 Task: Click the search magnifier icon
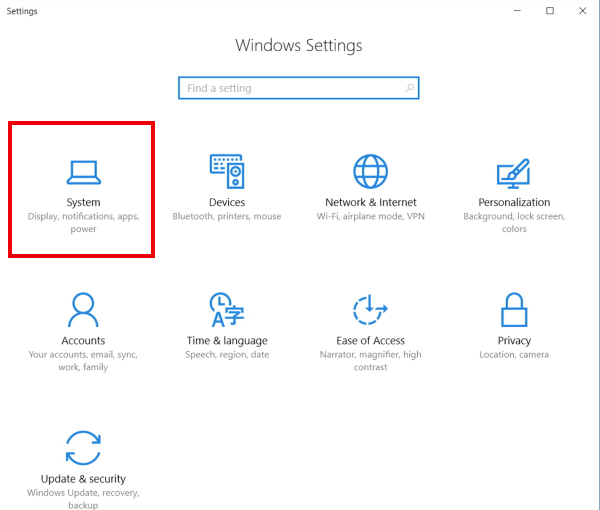(409, 88)
